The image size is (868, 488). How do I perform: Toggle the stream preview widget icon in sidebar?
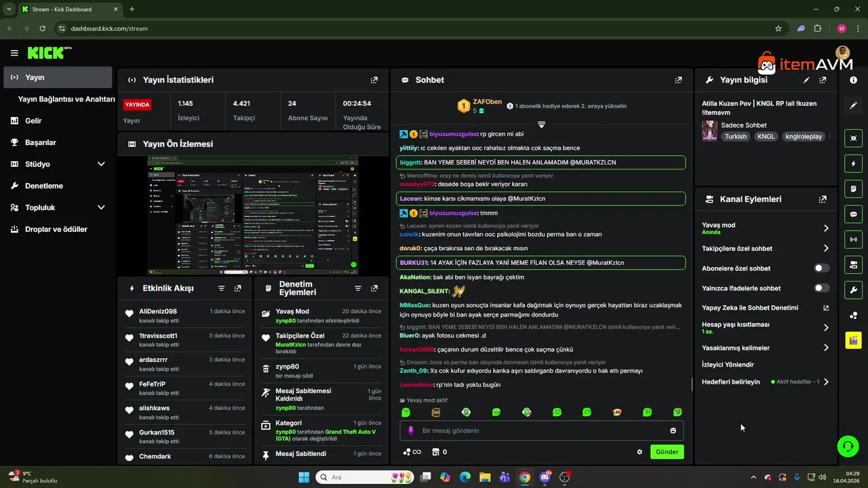(853, 138)
